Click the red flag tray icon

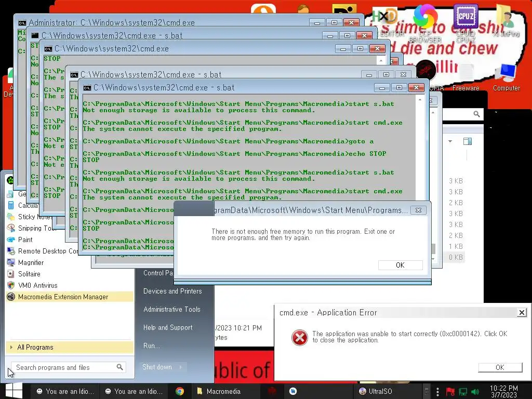[450, 392]
